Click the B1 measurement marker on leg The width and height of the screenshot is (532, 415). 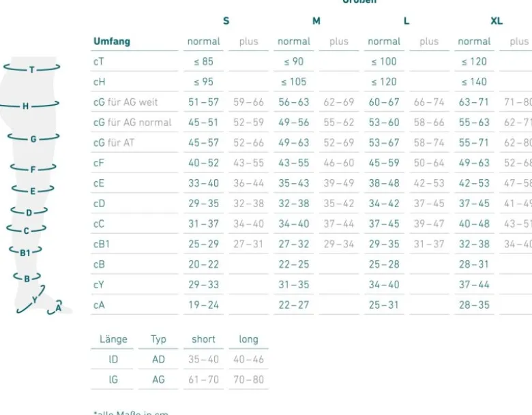(25, 251)
